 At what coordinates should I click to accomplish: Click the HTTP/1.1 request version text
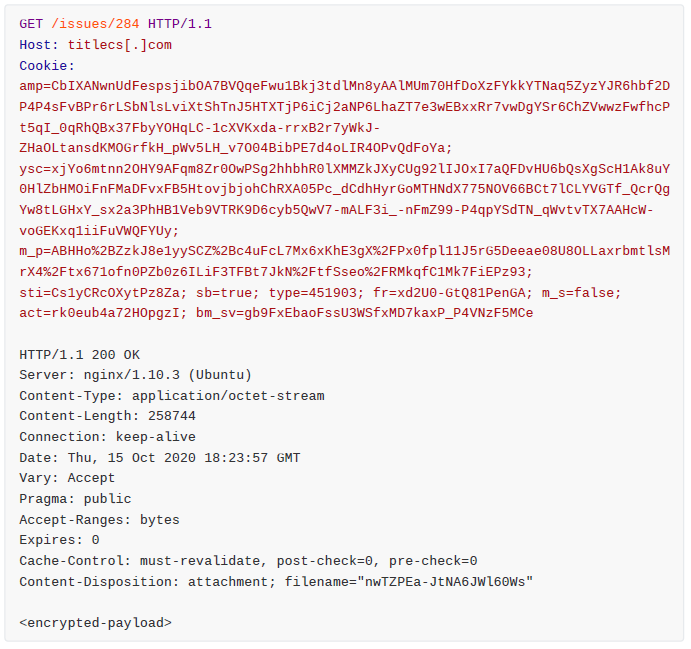pos(180,24)
